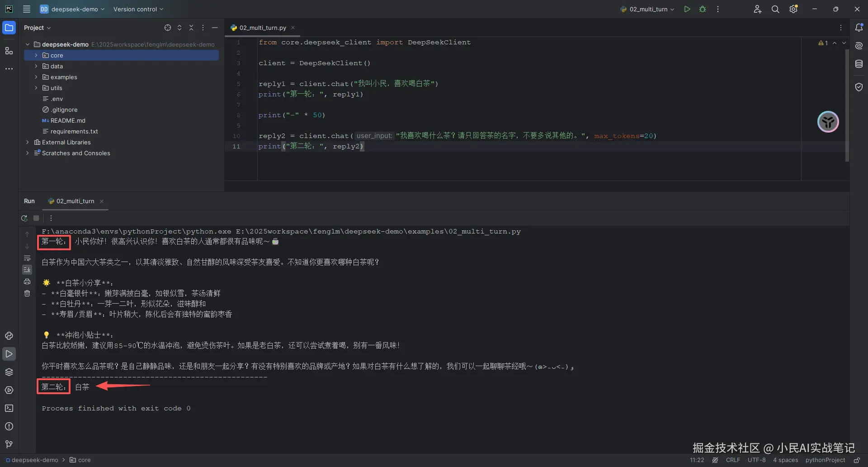868x467 pixels.
Task: Toggle soft-wrap in Run console
Action: tap(27, 258)
